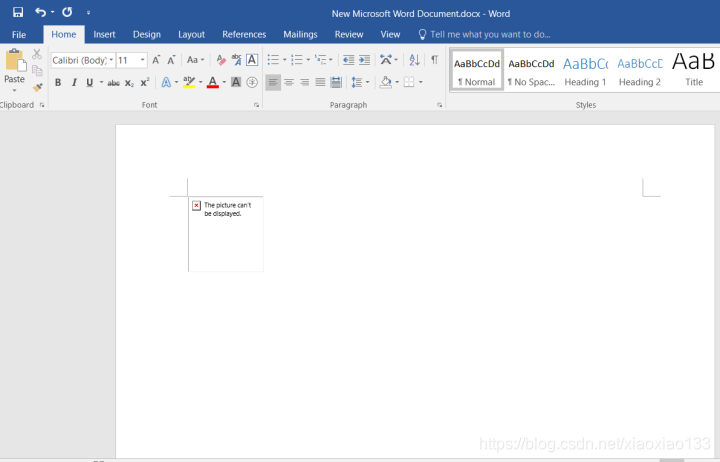This screenshot has height=462, width=720.
Task: Open Font dialog launcher
Action: pyautogui.click(x=256, y=105)
